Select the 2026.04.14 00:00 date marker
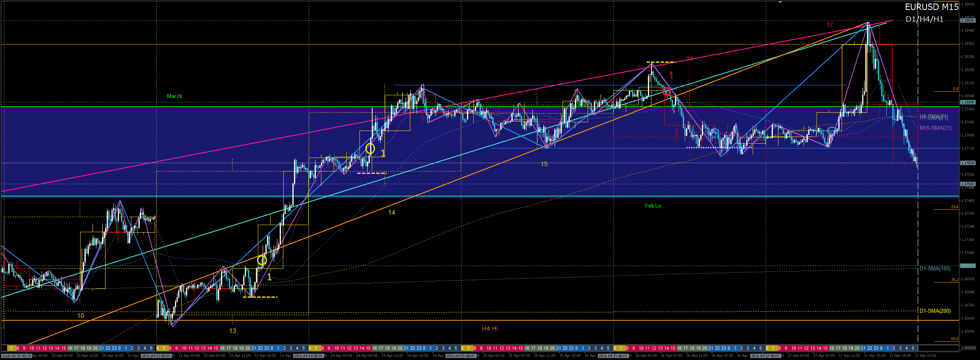This screenshot has width=980, height=360. [309, 356]
